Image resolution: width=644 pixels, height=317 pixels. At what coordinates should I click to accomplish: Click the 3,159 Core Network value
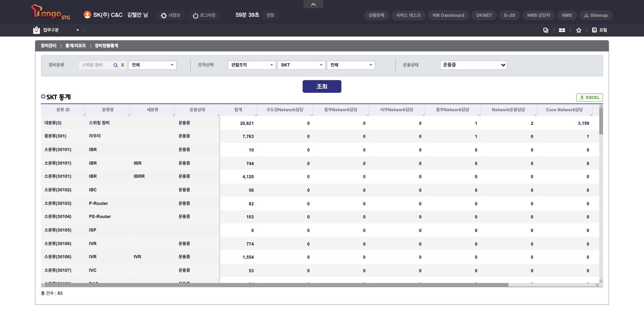[583, 123]
